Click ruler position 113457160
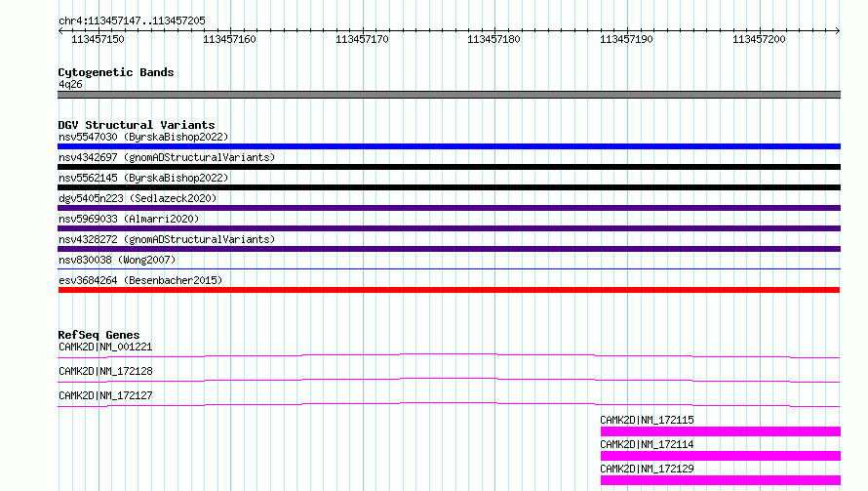This screenshot has height=491, width=868. click(230, 39)
